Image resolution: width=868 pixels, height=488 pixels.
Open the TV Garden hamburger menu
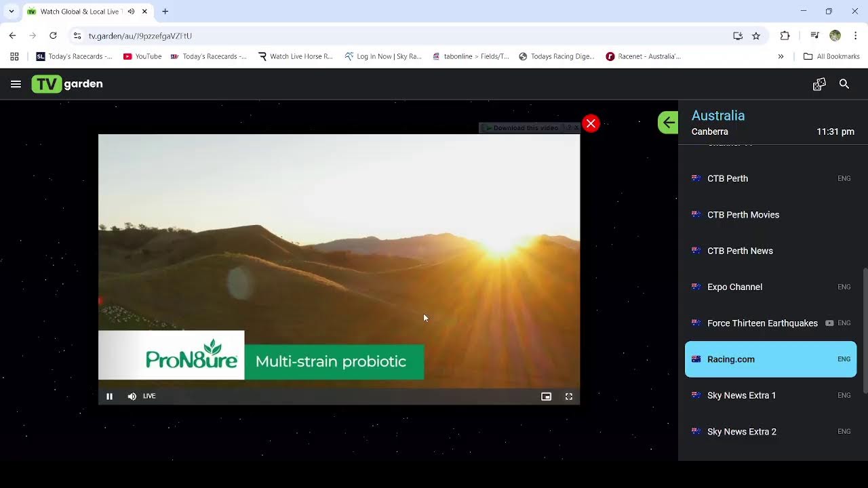(16, 84)
